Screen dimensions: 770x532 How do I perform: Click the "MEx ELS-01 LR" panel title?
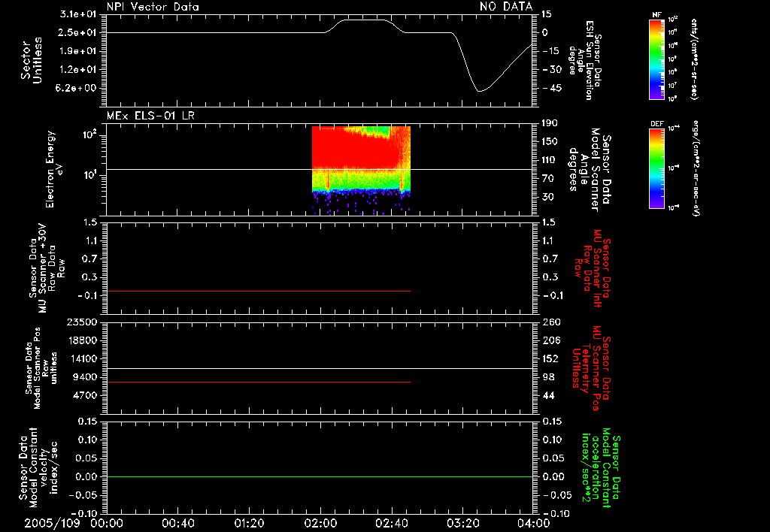(x=150, y=116)
